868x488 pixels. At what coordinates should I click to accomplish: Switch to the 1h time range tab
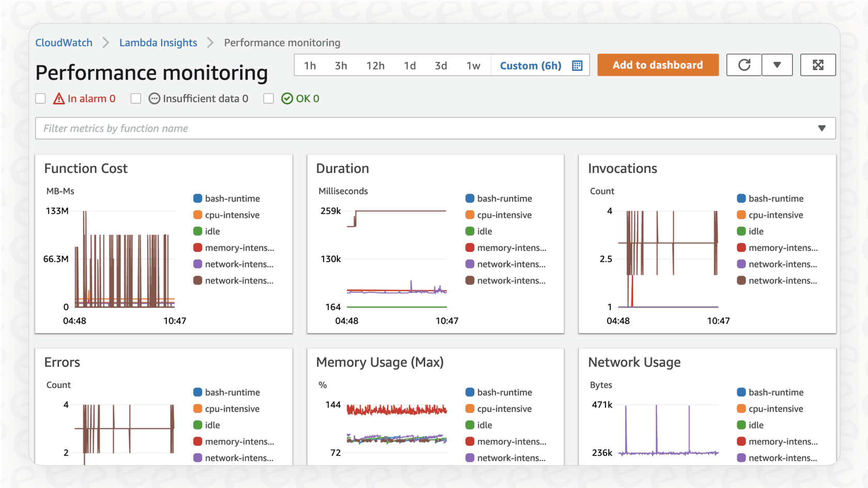click(x=310, y=65)
